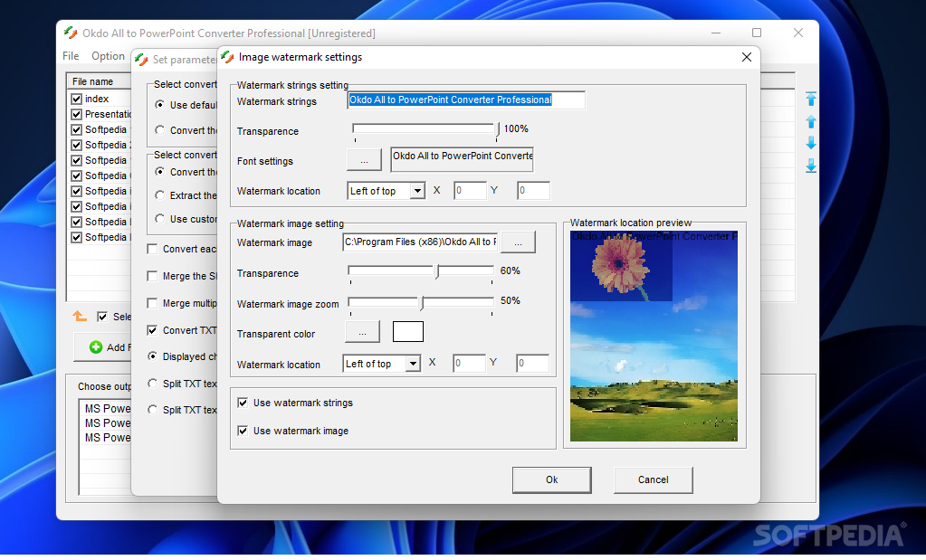Image resolution: width=926 pixels, height=560 pixels.
Task: Select the Split TXT first radio button
Action: [152, 384]
